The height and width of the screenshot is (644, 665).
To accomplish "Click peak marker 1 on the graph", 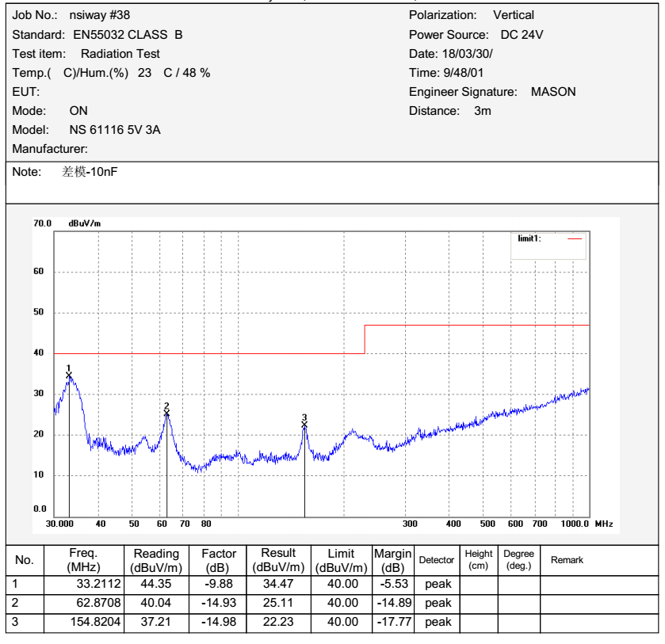I will point(69,375).
